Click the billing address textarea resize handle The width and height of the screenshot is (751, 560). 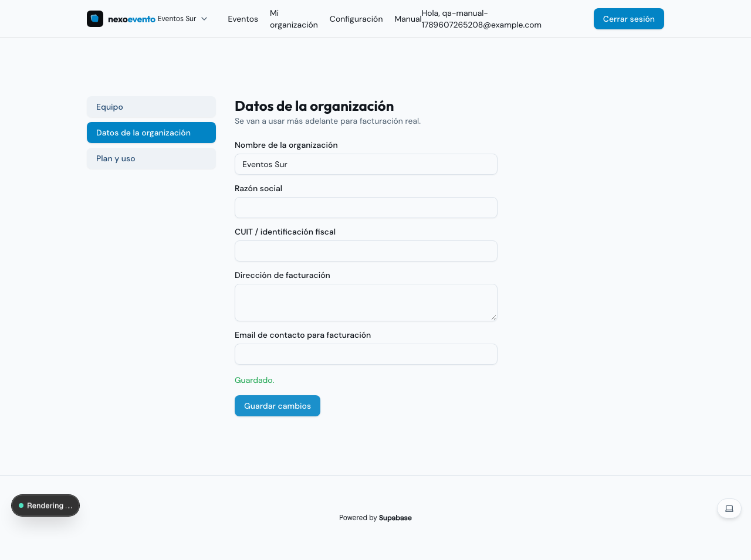[x=493, y=317]
